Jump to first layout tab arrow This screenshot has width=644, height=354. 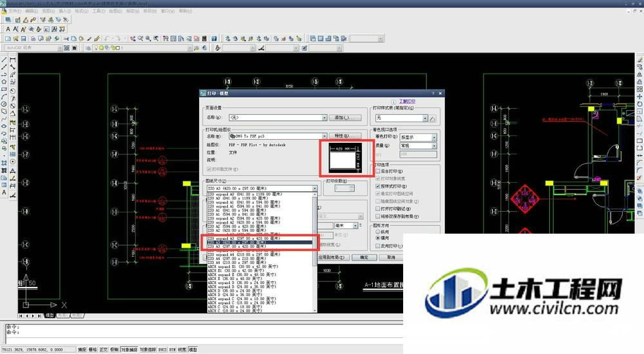tap(21, 316)
